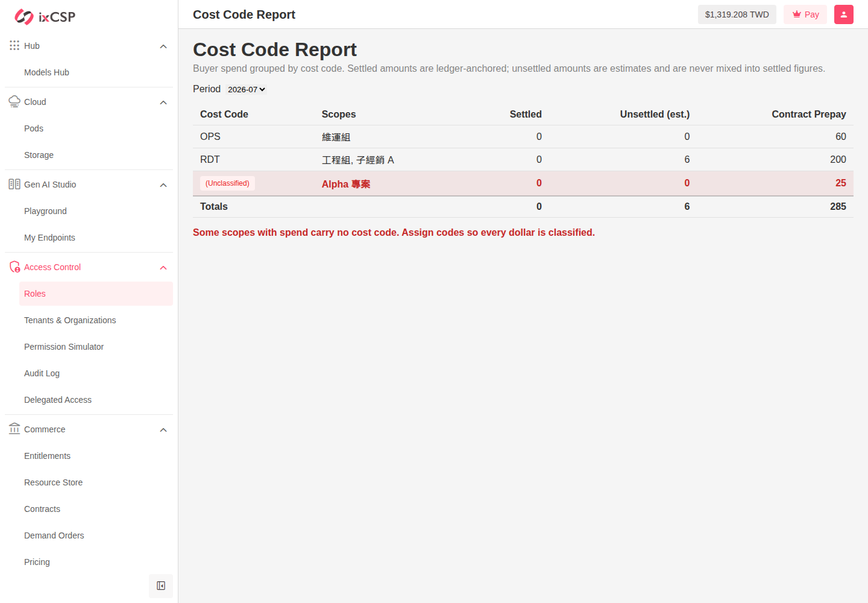The image size is (868, 603).
Task: Click the $1,319.208 TWD balance
Action: (x=737, y=14)
